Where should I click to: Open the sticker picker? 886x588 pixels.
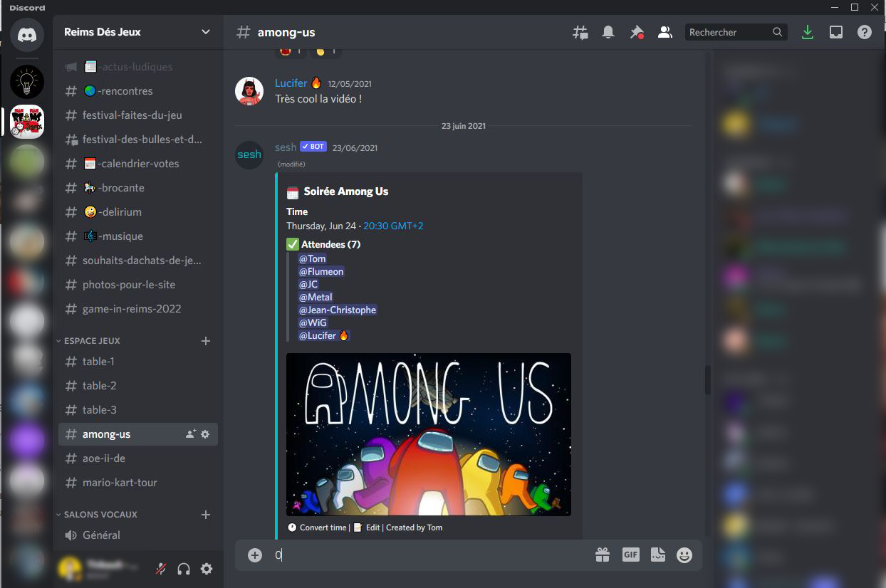pyautogui.click(x=658, y=555)
